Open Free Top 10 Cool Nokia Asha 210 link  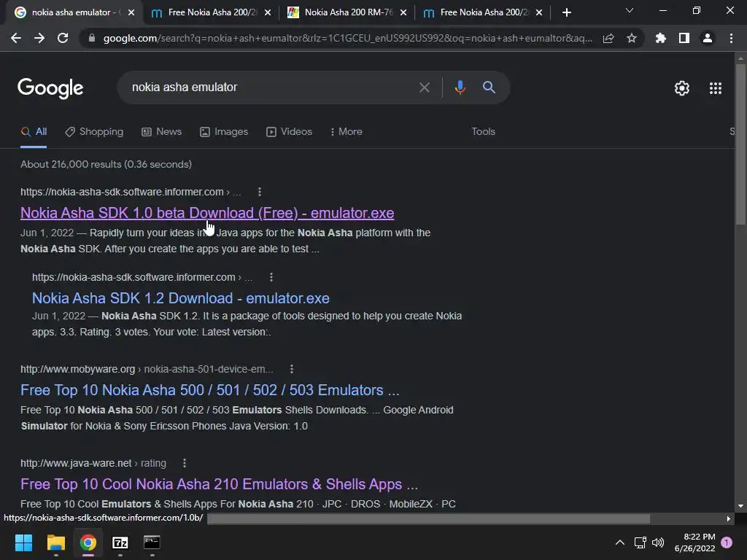pyautogui.click(x=219, y=484)
